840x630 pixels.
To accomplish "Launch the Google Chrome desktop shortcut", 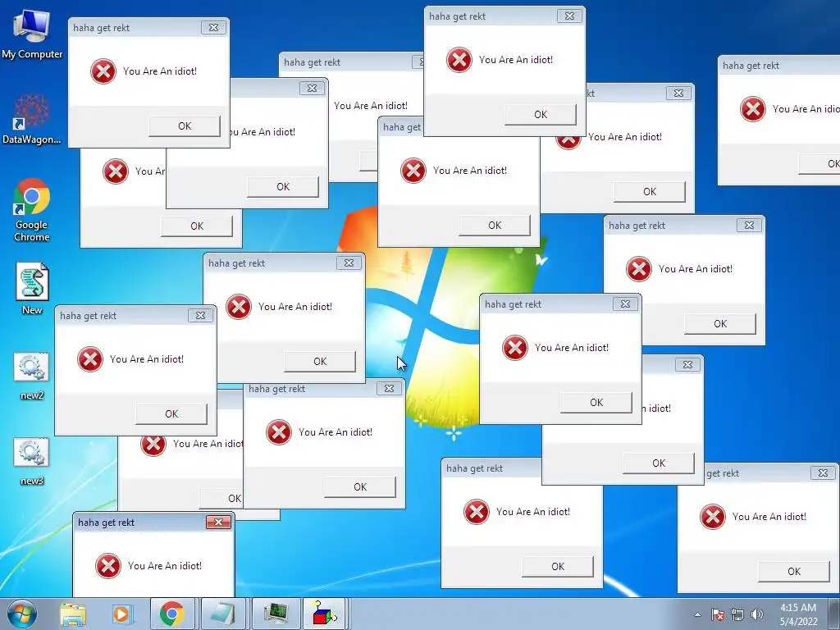I will (x=32, y=209).
